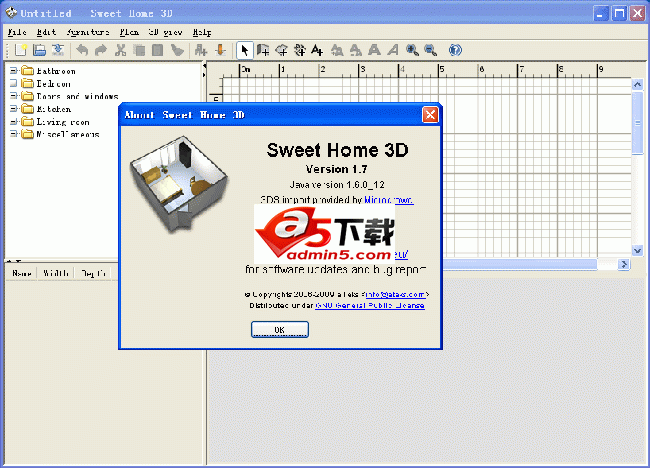Sort furniture table by Width column
This screenshot has width=650, height=468.
pyautogui.click(x=56, y=273)
